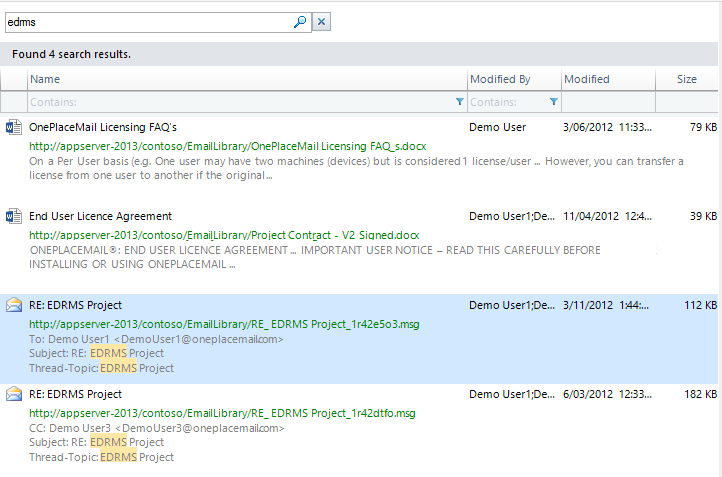
Task: Clear the search with the X button
Action: [x=322, y=22]
